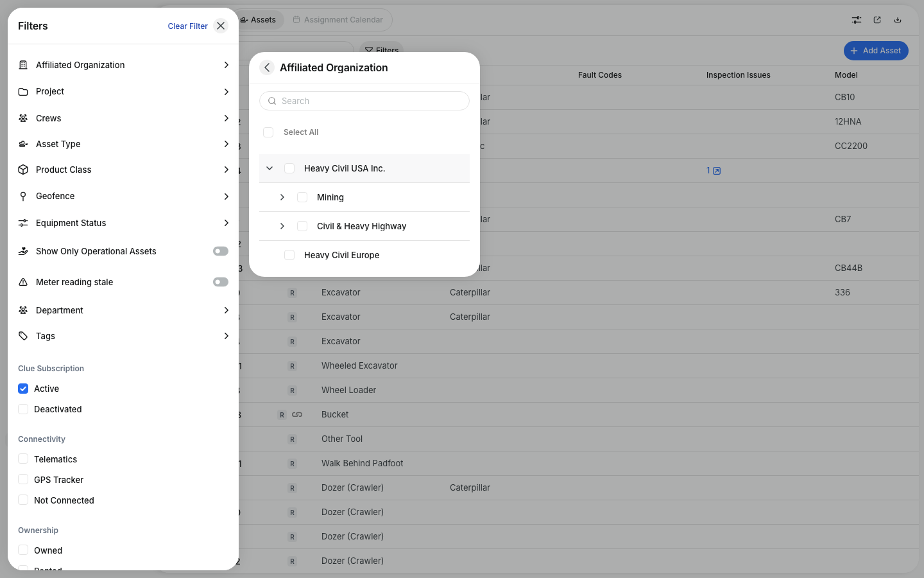Open the Geofence filter submenu arrow

coord(226,196)
